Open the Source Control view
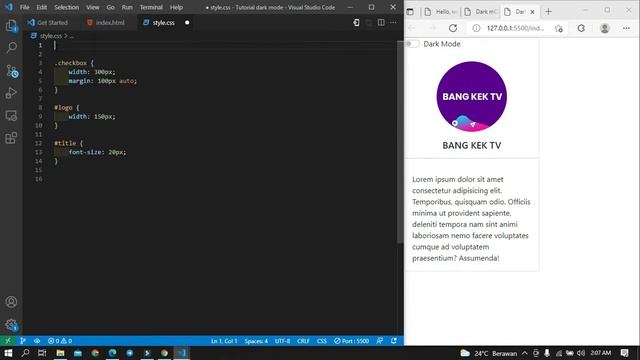The image size is (640, 360). pos(11,71)
